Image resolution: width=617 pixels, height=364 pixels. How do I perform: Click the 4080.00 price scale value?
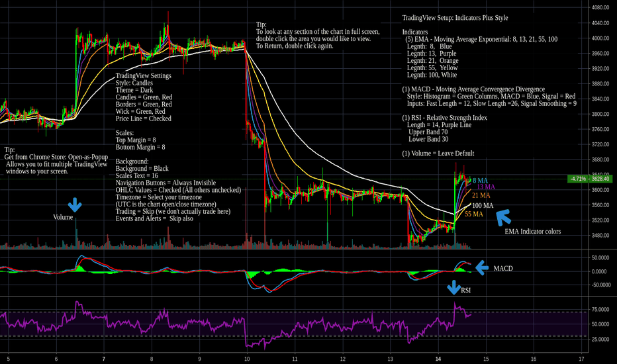click(600, 7)
